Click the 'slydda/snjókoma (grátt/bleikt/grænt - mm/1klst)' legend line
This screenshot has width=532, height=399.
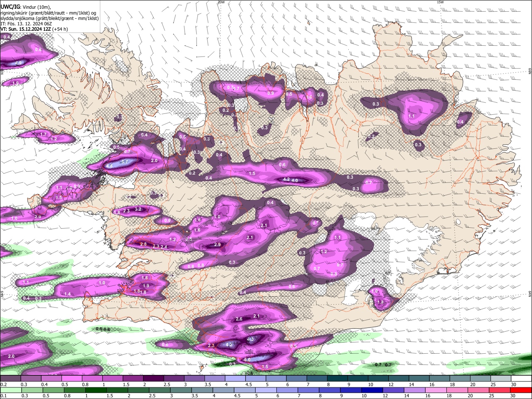(49, 18)
